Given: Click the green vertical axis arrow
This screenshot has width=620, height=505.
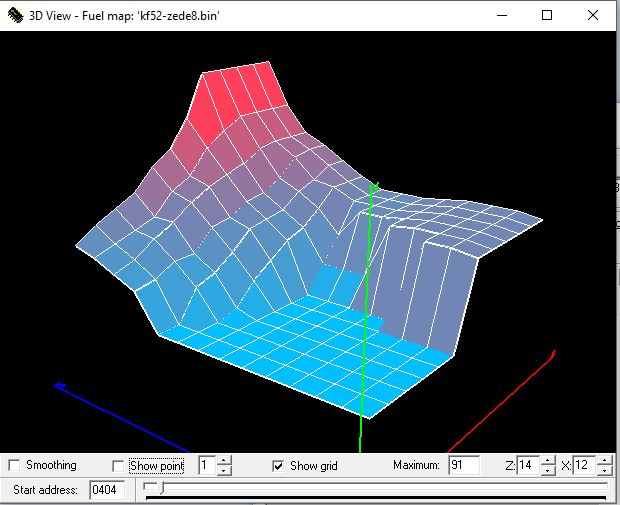Looking at the screenshot, I should click(x=373, y=187).
